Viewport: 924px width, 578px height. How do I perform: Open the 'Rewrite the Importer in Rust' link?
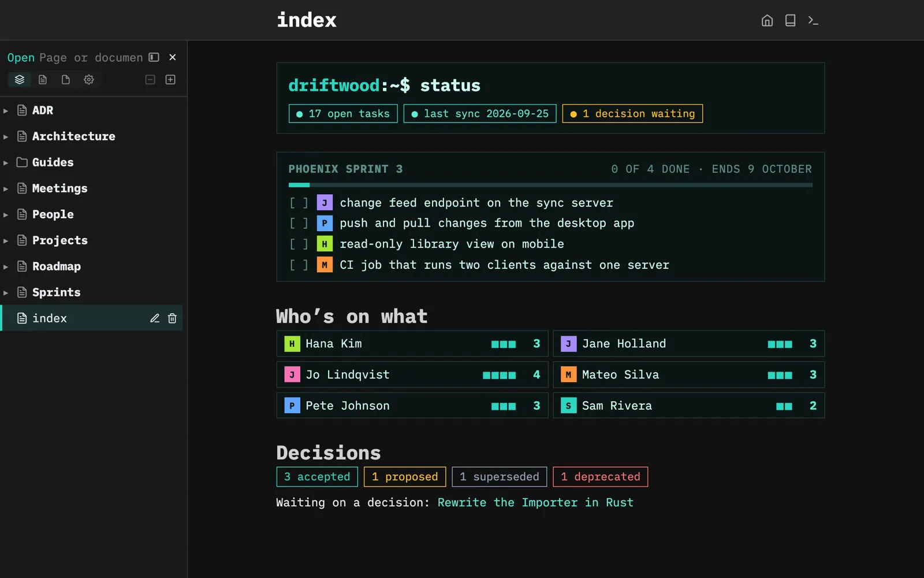click(535, 503)
